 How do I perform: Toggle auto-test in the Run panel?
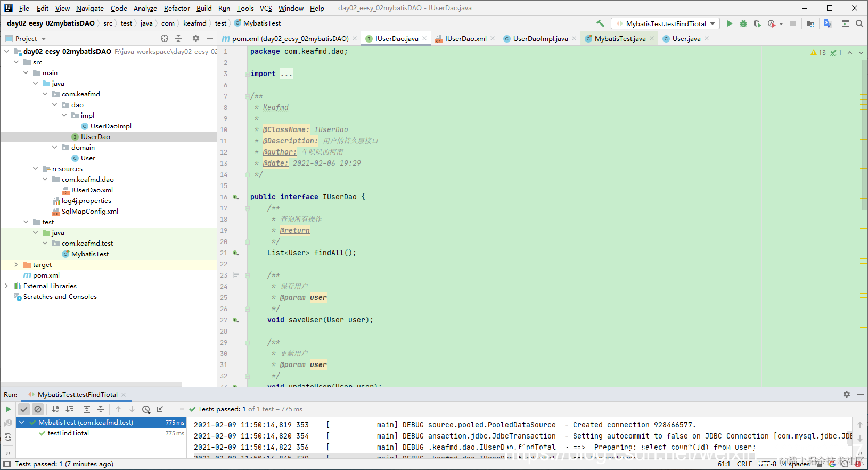coord(8,437)
